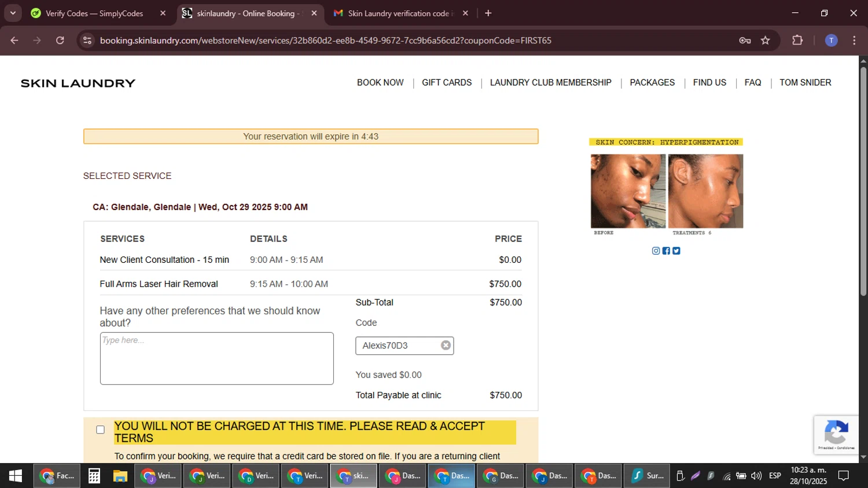Click the 'You saved $0.00' text
The image size is (868, 488).
(x=389, y=375)
